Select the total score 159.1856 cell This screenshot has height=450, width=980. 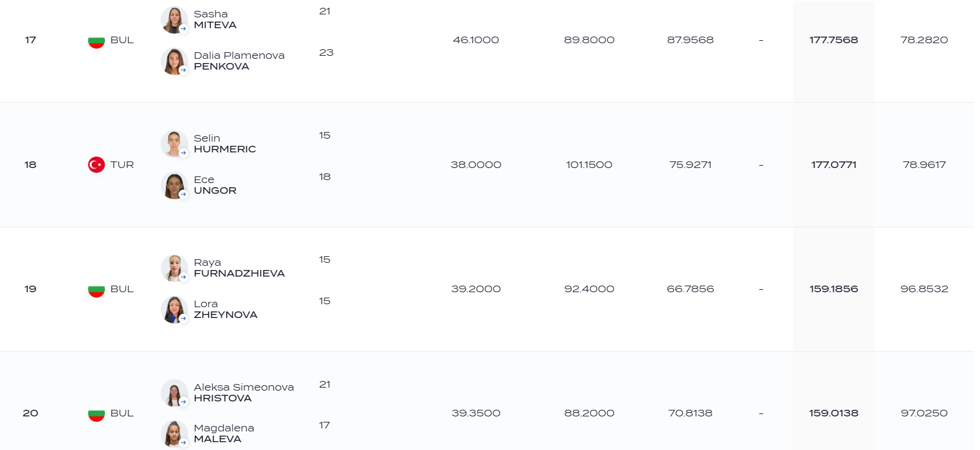point(834,289)
